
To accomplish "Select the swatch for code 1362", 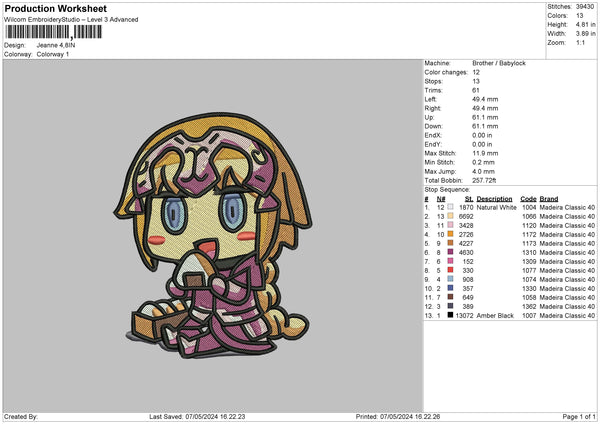I will [x=450, y=306].
